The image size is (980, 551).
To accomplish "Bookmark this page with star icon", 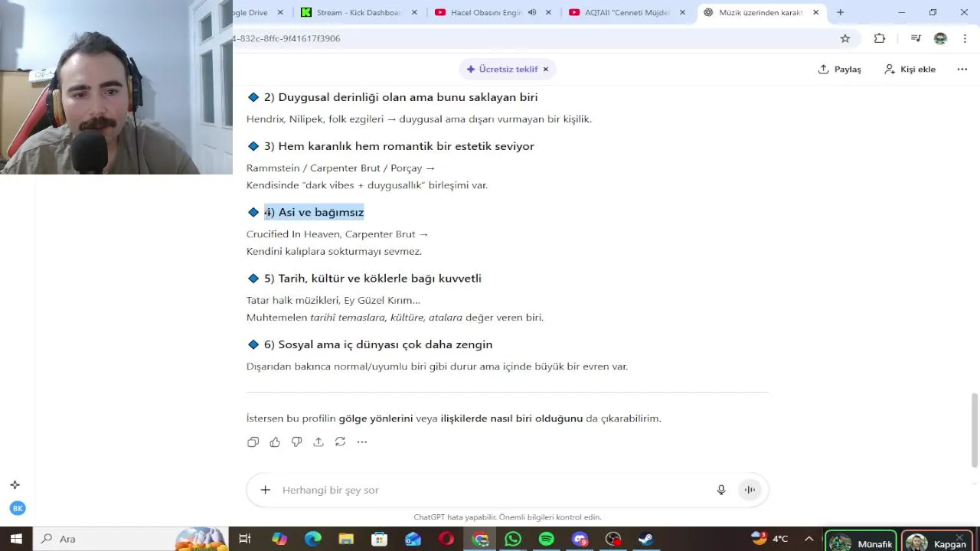I will pos(845,38).
